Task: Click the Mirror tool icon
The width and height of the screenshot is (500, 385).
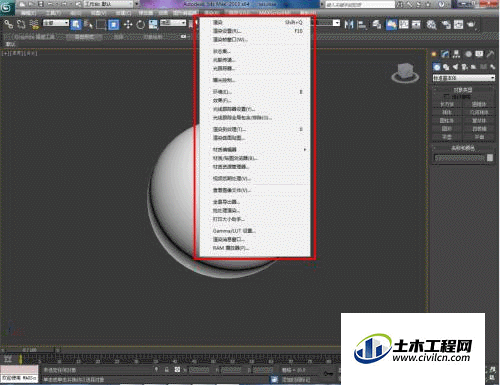Action: point(349,24)
